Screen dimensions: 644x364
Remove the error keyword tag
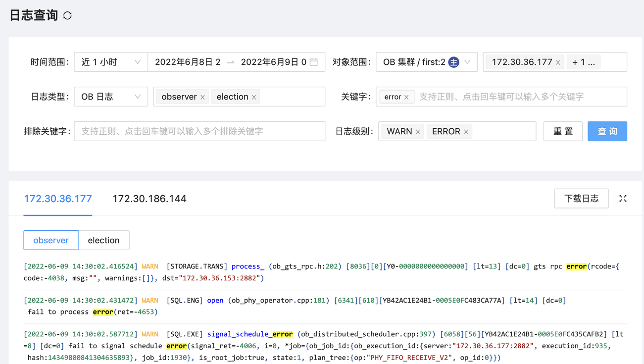[x=406, y=97]
